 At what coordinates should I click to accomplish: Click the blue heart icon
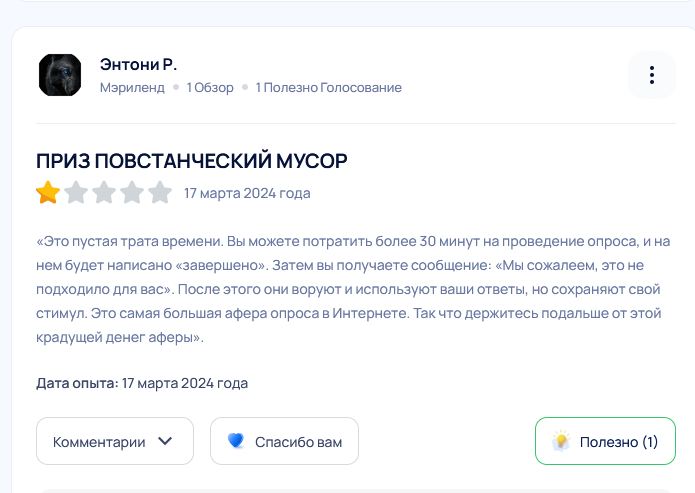(236, 441)
